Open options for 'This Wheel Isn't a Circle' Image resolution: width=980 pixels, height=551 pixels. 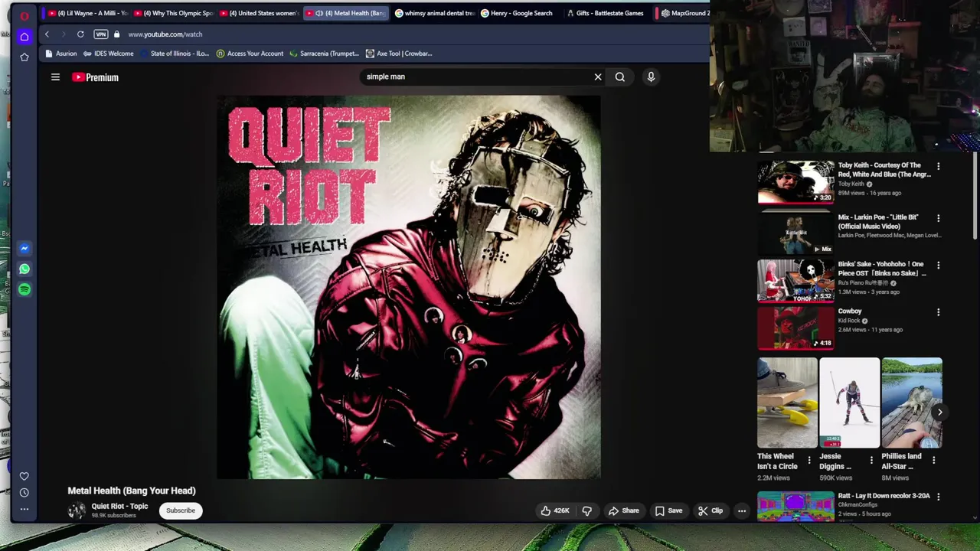click(809, 460)
